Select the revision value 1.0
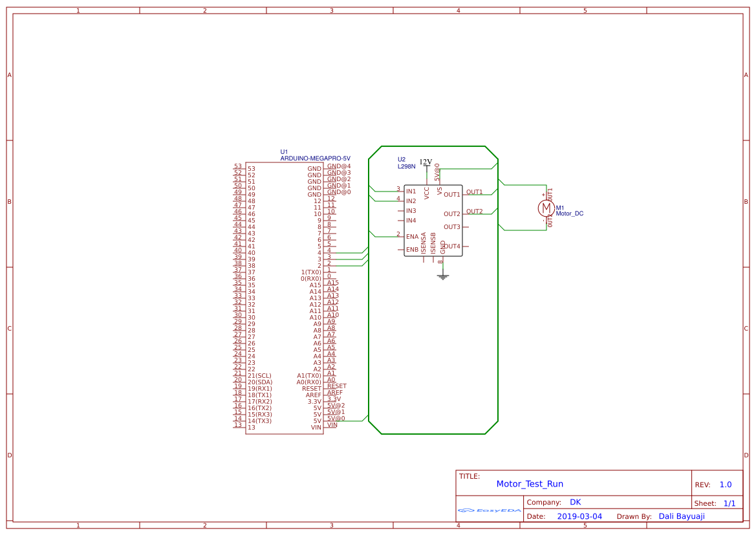The image size is (756, 535). pyautogui.click(x=726, y=485)
